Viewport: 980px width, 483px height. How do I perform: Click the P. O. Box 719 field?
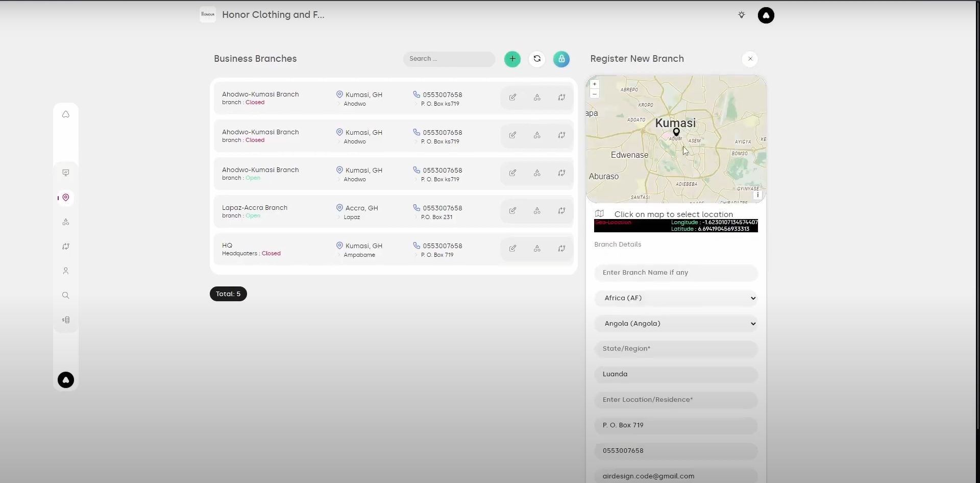click(x=676, y=425)
